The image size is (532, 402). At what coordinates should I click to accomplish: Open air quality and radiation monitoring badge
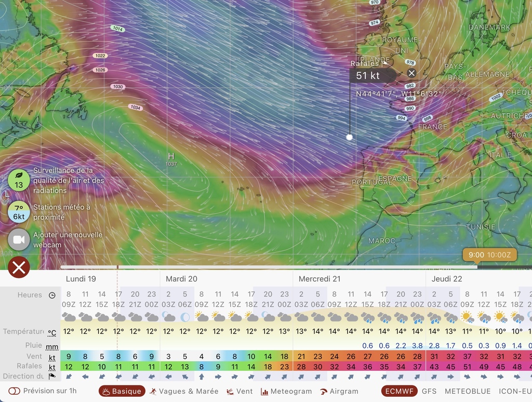coord(19,180)
